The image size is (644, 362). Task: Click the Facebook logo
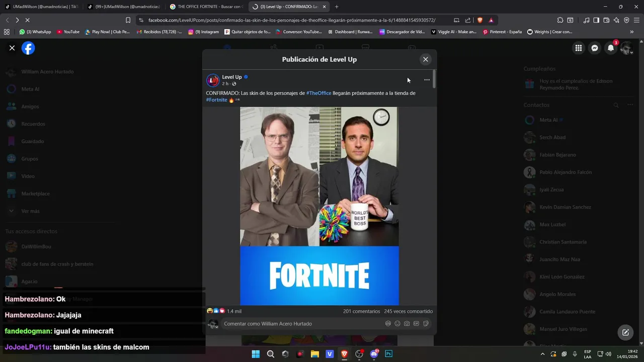coord(28,48)
